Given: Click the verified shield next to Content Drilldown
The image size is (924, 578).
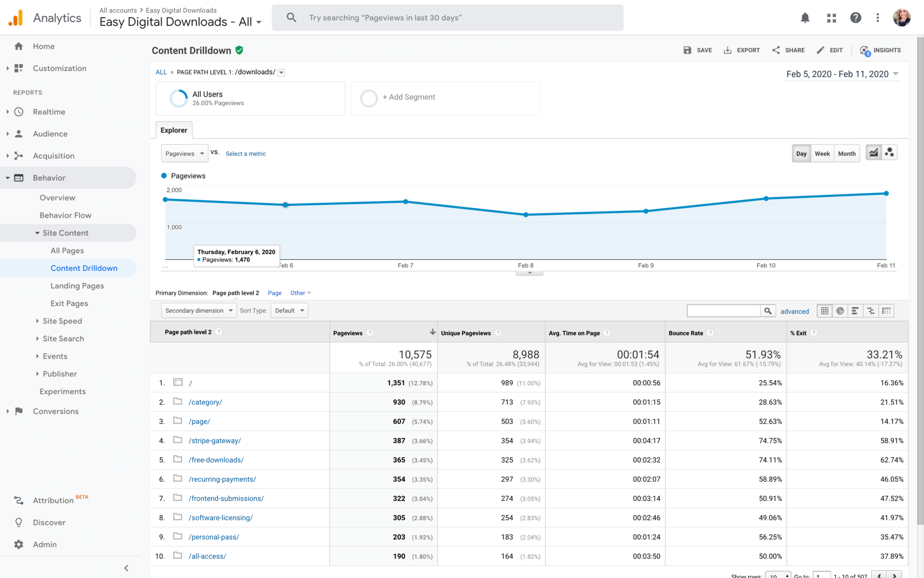Looking at the screenshot, I should (x=240, y=50).
